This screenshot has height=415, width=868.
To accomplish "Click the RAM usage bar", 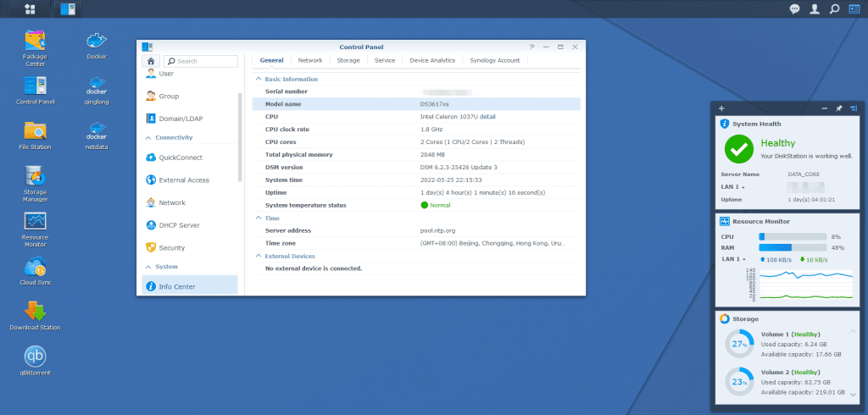I will tap(793, 247).
